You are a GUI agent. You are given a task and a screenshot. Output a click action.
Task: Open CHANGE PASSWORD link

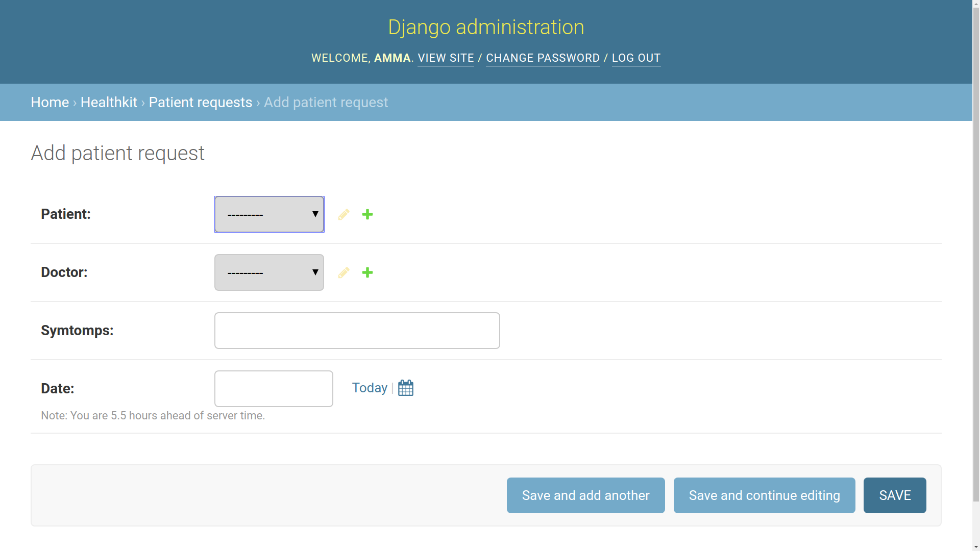tap(543, 58)
